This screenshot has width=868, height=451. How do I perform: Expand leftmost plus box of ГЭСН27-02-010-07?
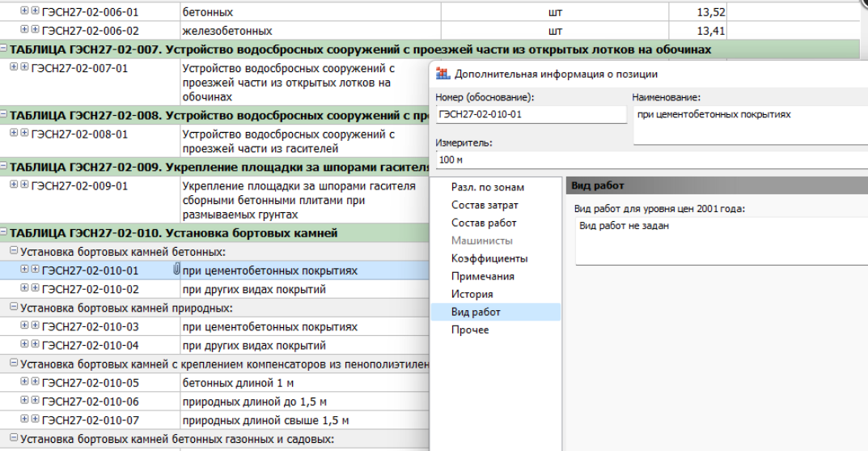[24, 419]
